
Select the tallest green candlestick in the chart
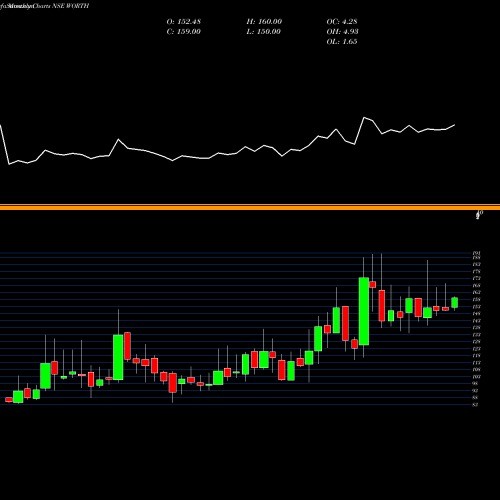pos(364,311)
